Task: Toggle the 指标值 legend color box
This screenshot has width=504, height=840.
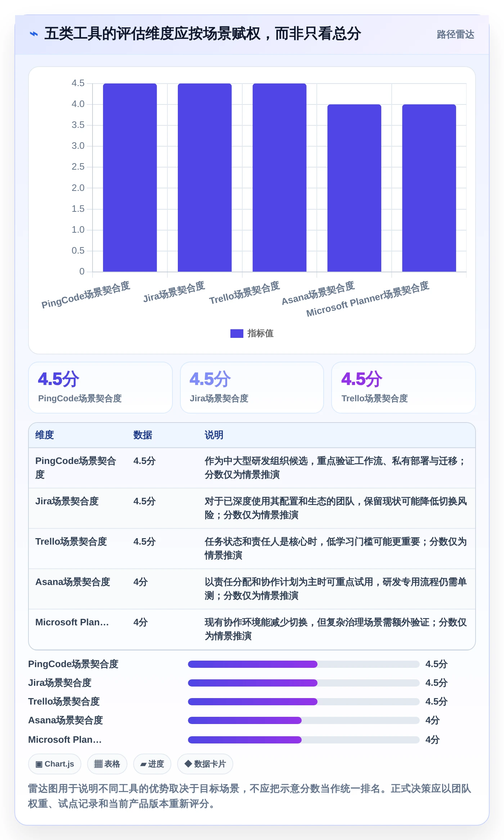Action: tap(237, 334)
